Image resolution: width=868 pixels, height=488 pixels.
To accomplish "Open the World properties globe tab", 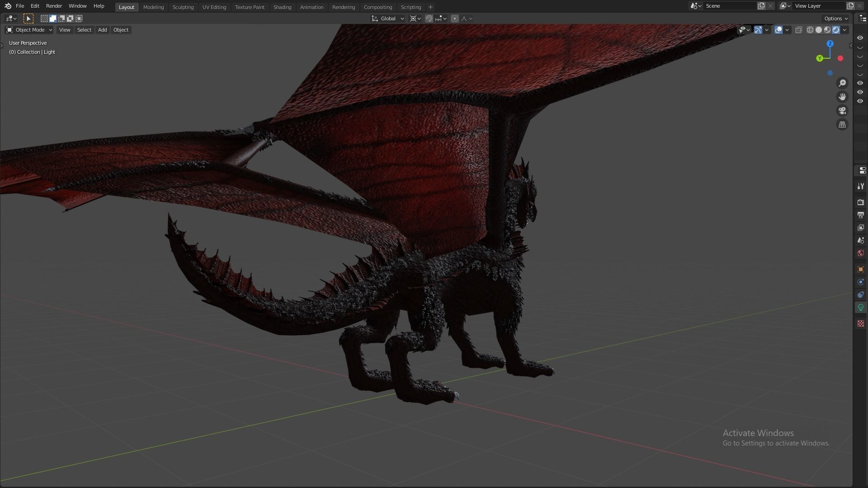I will 861,253.
